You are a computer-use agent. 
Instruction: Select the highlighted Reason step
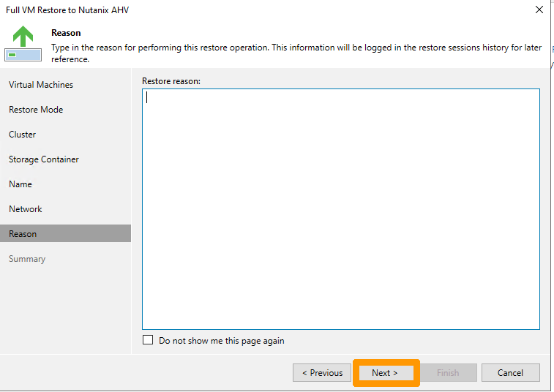[x=65, y=233]
